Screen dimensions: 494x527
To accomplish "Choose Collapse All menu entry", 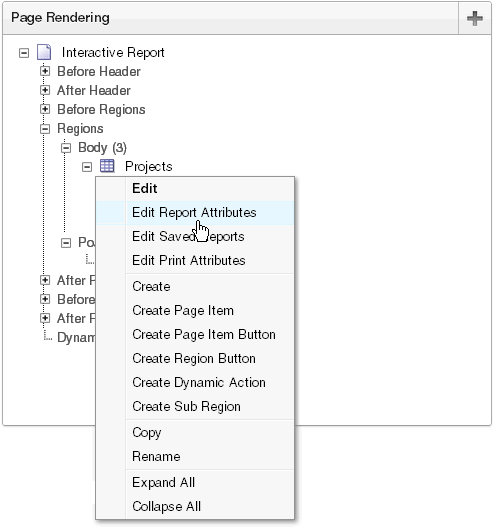I will coord(195,506).
